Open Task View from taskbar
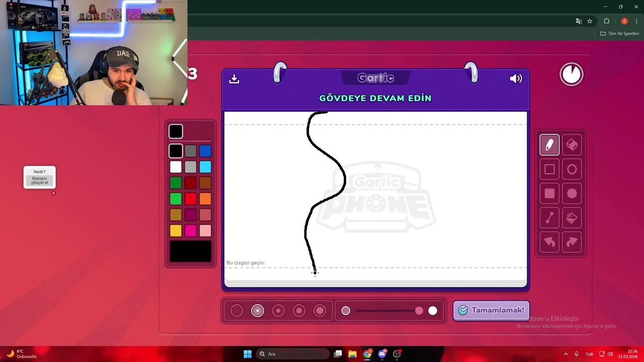Screen dimensions: 644x362 pyautogui.click(x=338, y=354)
